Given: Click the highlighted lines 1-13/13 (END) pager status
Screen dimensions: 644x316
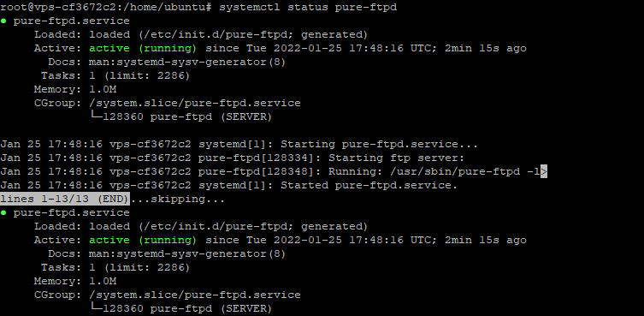Looking at the screenshot, I should [65, 200].
